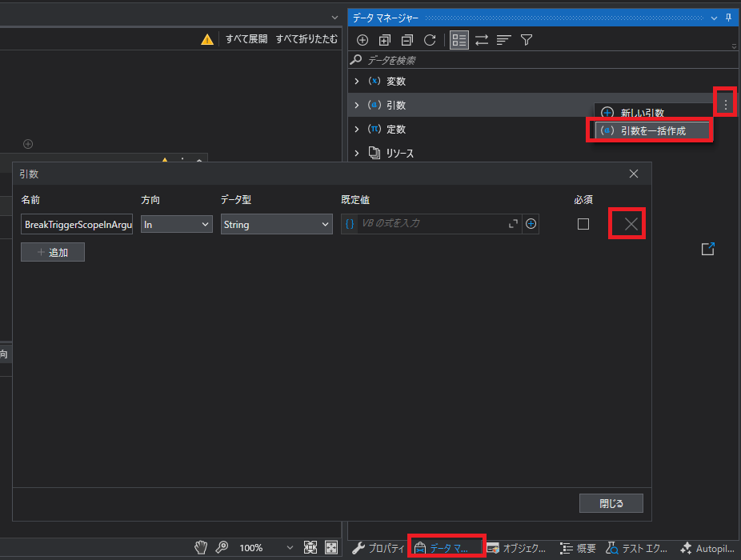Click the expand all icon in Data Manager toolbar
Viewport: 741px width, 560px height.
pyautogui.click(x=385, y=40)
